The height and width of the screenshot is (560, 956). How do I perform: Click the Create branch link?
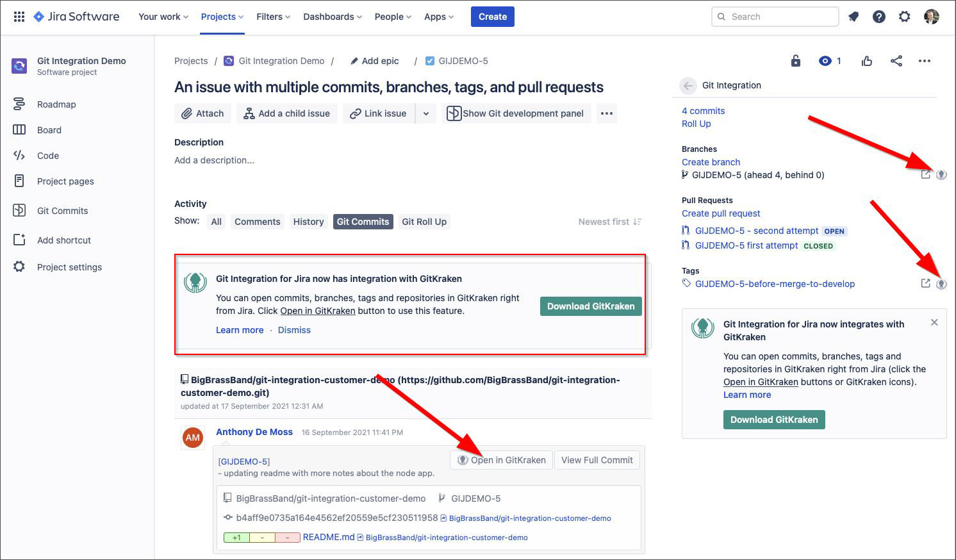[711, 162]
